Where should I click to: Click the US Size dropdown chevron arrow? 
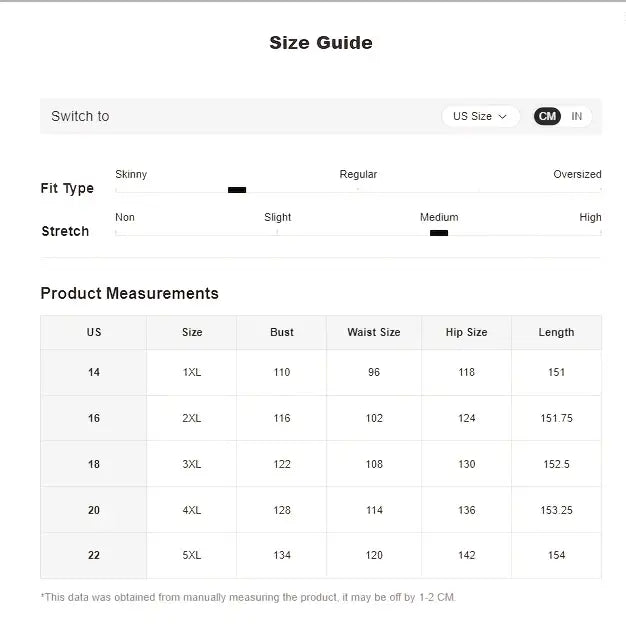coord(503,117)
